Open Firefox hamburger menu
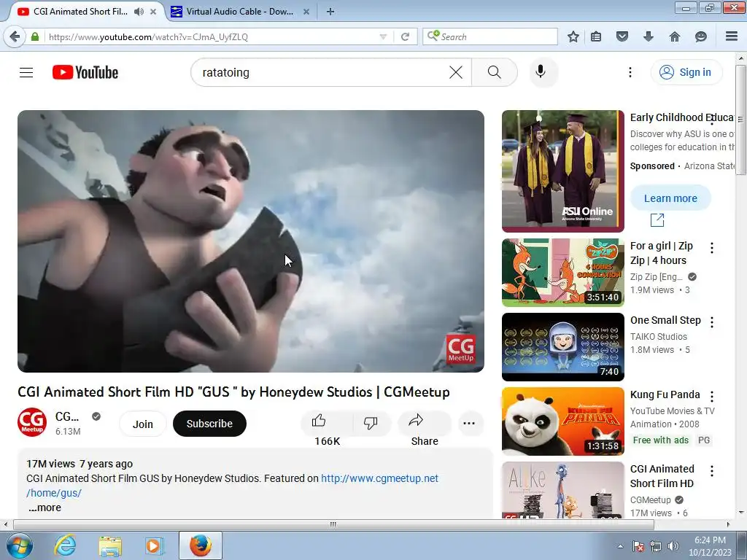The height and width of the screenshot is (560, 747). click(x=732, y=36)
